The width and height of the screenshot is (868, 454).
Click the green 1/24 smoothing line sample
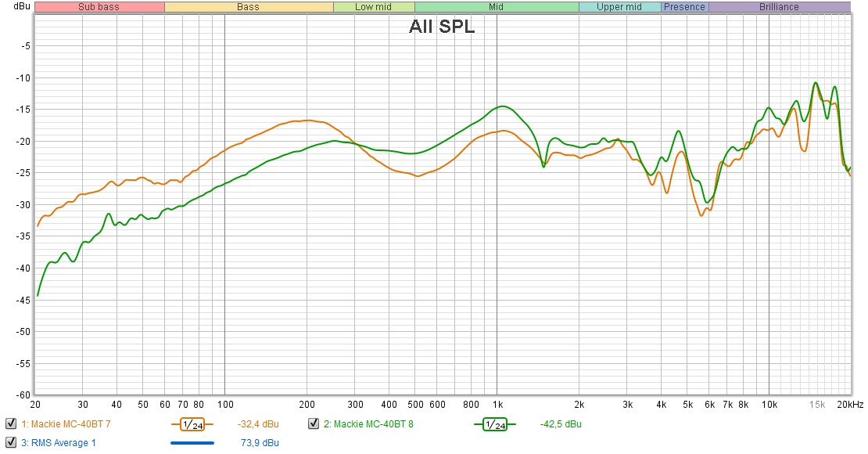pos(495,424)
